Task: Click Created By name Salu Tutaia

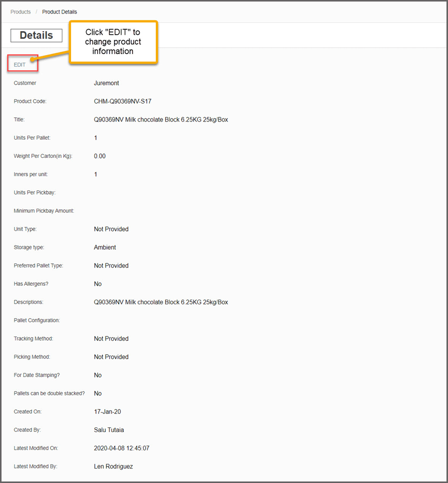Action: 109,430
